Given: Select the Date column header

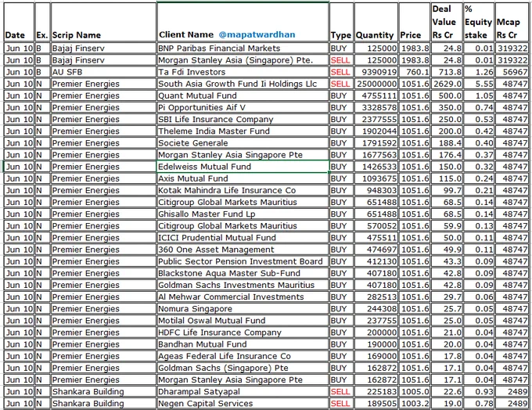Looking at the screenshot, I should pyautogui.click(x=20, y=22).
